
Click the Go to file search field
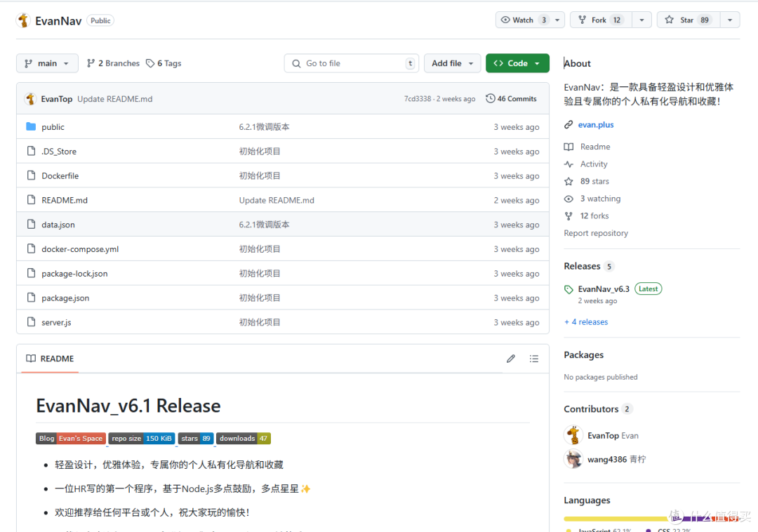tap(352, 63)
